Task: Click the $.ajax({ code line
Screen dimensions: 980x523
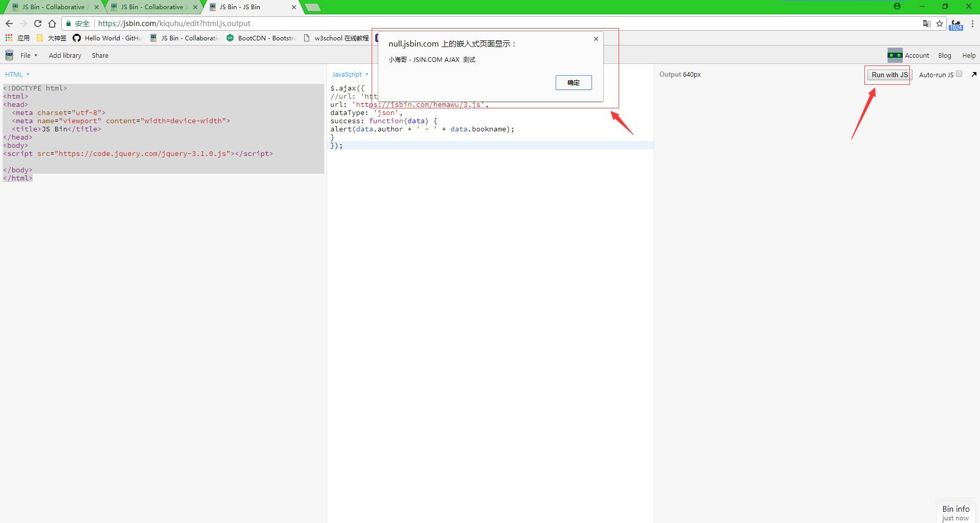Action: click(x=347, y=88)
